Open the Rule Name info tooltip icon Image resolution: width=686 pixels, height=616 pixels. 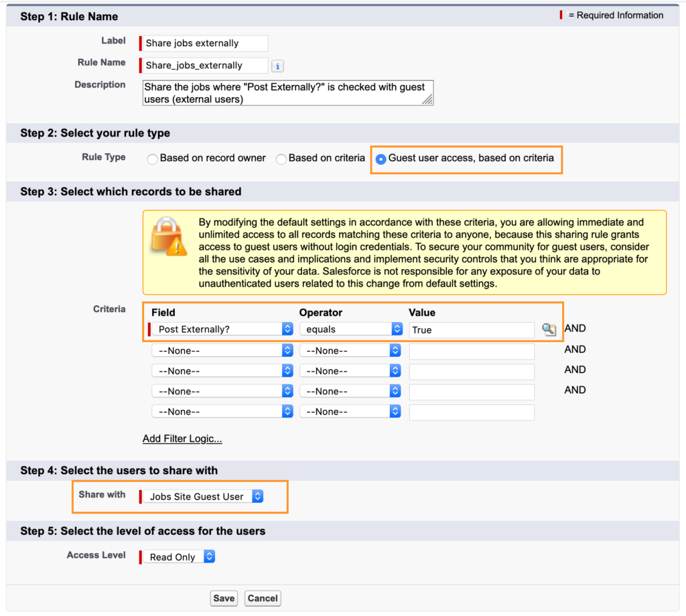pyautogui.click(x=279, y=66)
